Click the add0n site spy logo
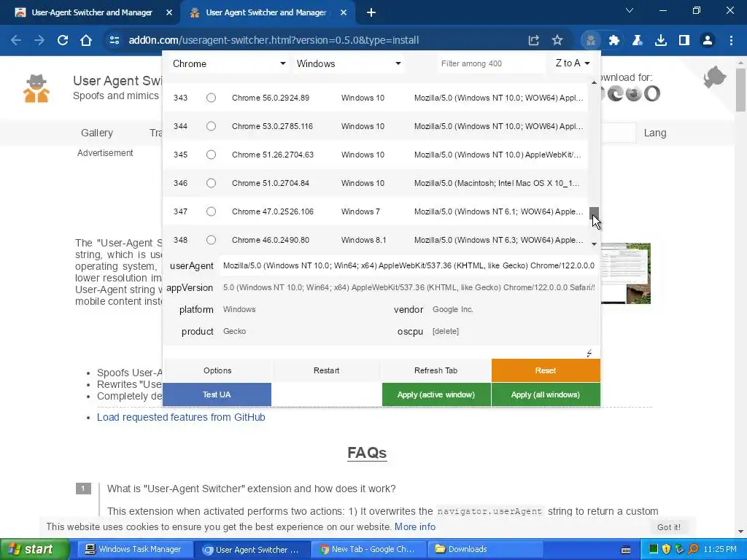747x560 pixels. [36, 88]
